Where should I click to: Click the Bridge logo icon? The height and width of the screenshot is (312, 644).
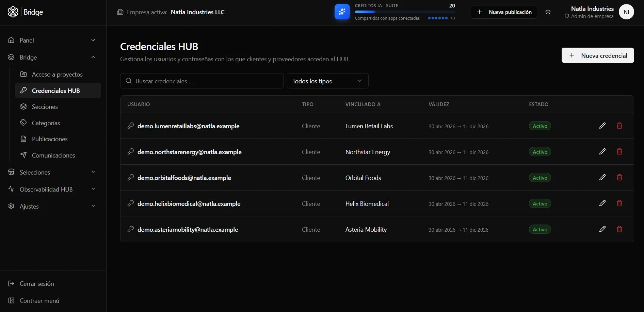pos(13,12)
